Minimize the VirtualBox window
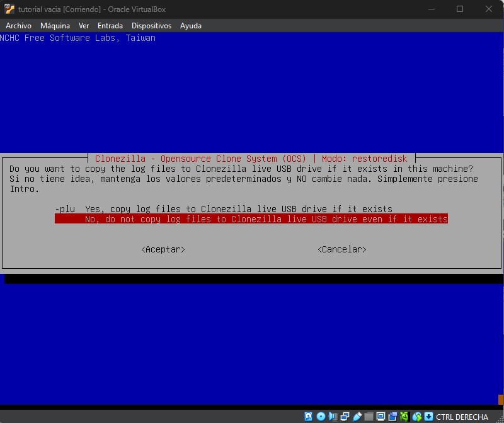Viewport: 504px width, 423px height. pyautogui.click(x=432, y=9)
